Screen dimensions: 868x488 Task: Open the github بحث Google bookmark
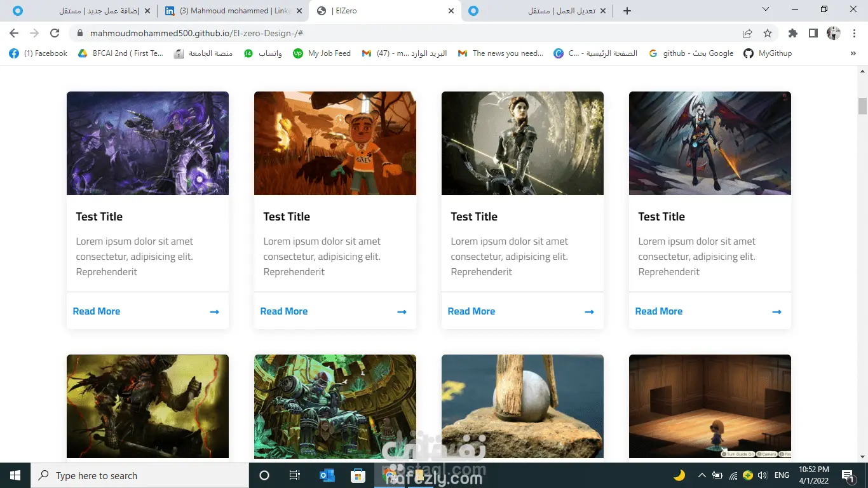point(691,53)
